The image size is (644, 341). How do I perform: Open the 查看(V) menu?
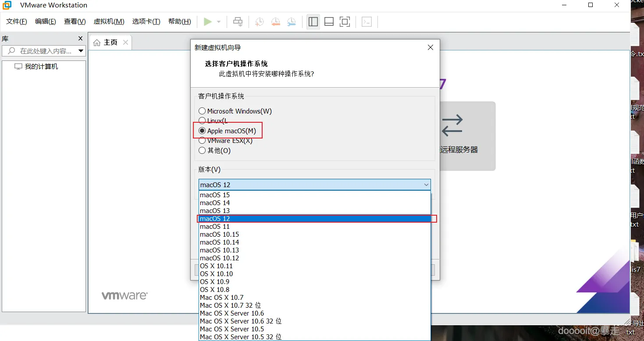pyautogui.click(x=75, y=21)
